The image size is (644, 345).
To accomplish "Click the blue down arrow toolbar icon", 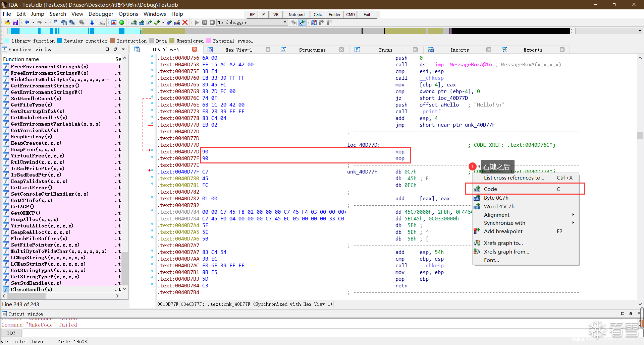I will (x=92, y=22).
